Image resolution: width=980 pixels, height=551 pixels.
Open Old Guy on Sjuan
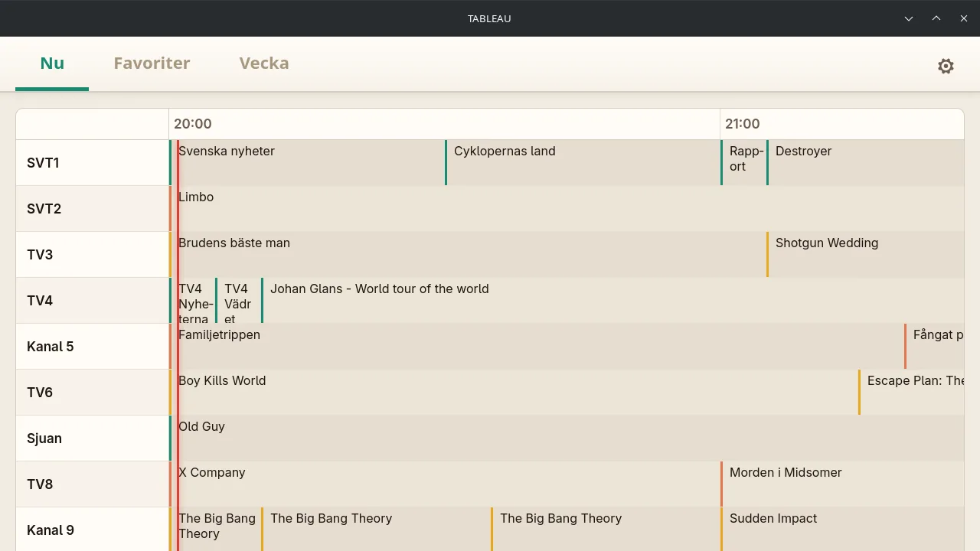[x=567, y=438]
